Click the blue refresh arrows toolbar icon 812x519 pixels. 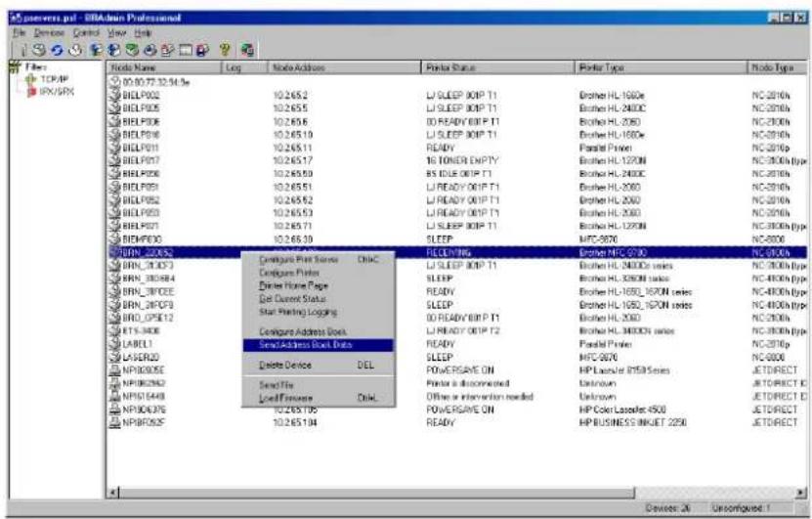click(x=58, y=50)
